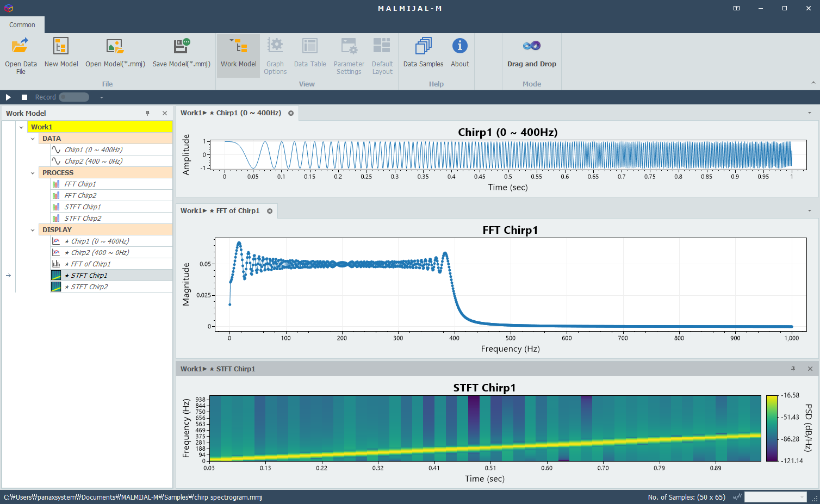Click the Chirp1 waveform plot
Screen dimensions: 820x504
point(508,155)
